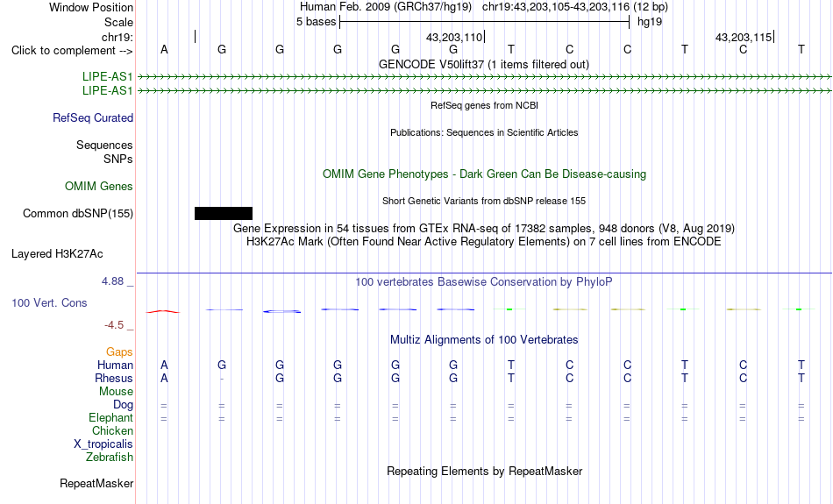Screen dimensions: 833x504
Task: Click the 'Click to complement -->' label
Action: [x=72, y=51]
